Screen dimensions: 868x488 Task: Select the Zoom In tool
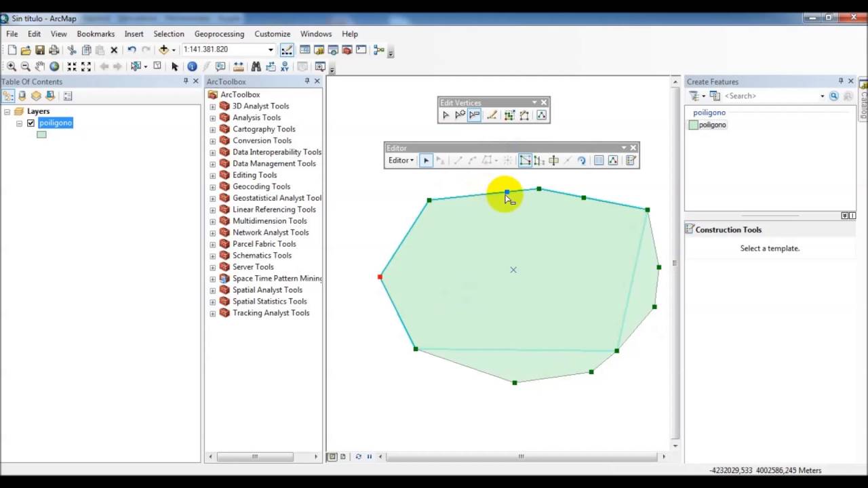[12, 66]
